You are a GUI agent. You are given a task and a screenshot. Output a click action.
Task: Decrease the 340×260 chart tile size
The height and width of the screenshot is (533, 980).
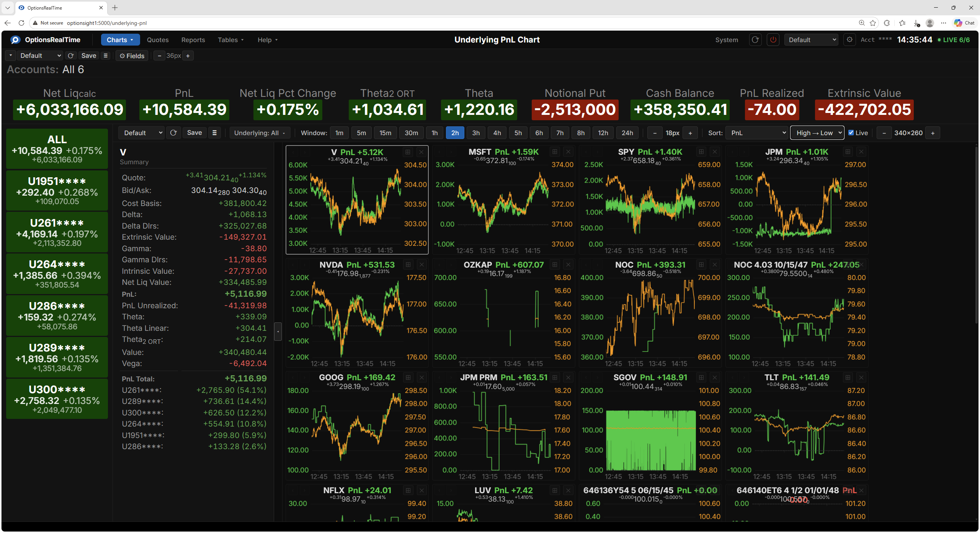click(x=884, y=133)
